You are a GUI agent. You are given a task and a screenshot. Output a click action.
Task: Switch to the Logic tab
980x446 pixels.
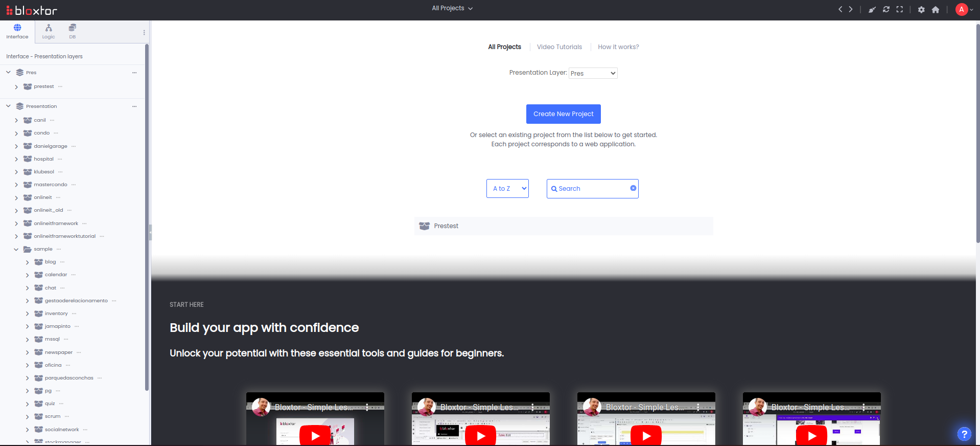(x=49, y=32)
